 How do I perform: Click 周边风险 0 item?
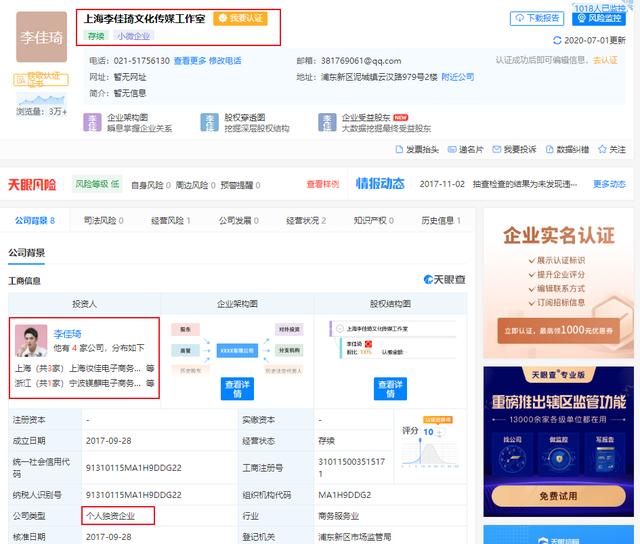coord(196,185)
